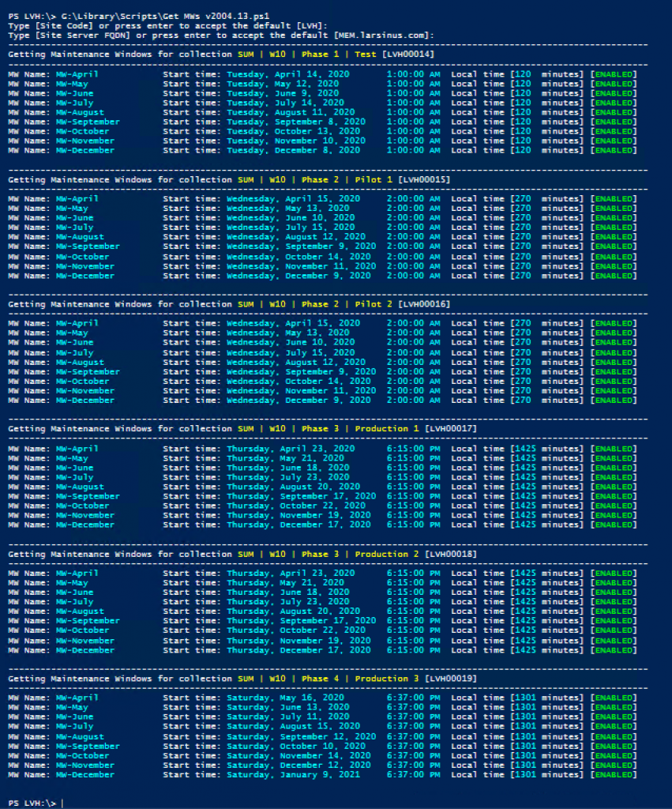Screen dimensions: 672x809
Task: Click the date "Saturday, November 14, 2020"
Action: point(299,756)
